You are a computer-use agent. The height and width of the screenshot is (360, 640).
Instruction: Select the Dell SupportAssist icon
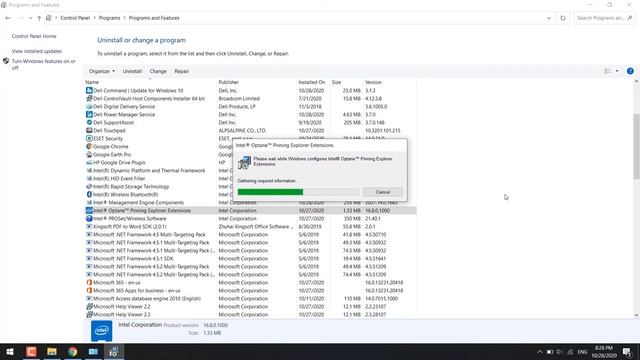pos(89,122)
